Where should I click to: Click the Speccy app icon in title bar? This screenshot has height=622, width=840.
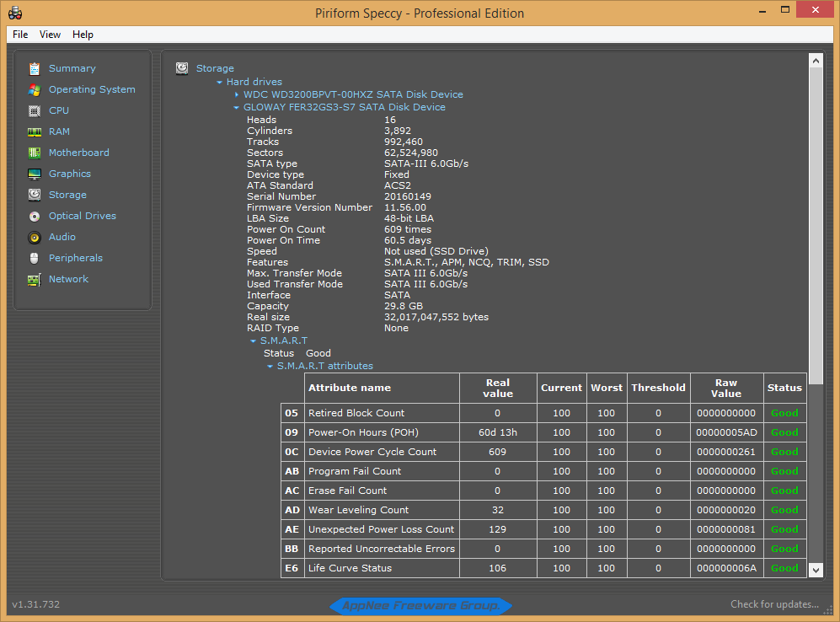pyautogui.click(x=15, y=13)
